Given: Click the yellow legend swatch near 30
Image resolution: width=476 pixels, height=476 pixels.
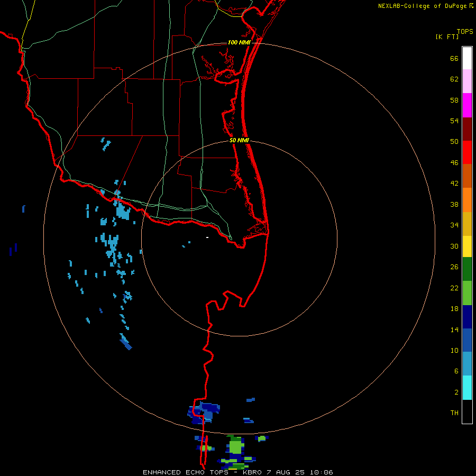Looking at the screenshot, I should click(x=467, y=246).
